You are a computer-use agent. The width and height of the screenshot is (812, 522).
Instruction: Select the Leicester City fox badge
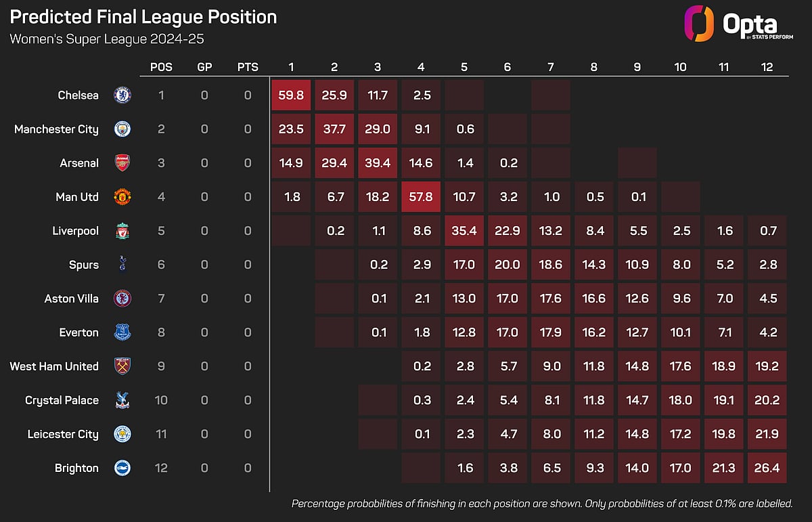122,434
